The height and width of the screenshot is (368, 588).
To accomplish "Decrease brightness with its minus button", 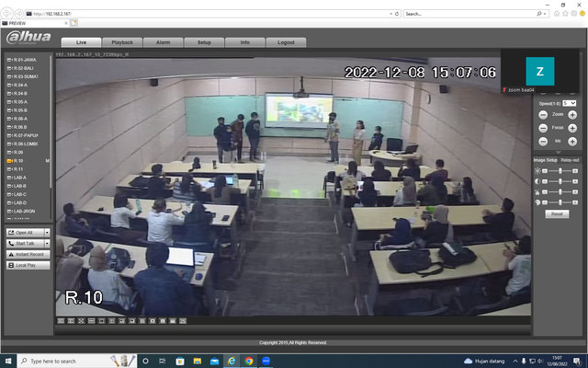I will tap(545, 171).
